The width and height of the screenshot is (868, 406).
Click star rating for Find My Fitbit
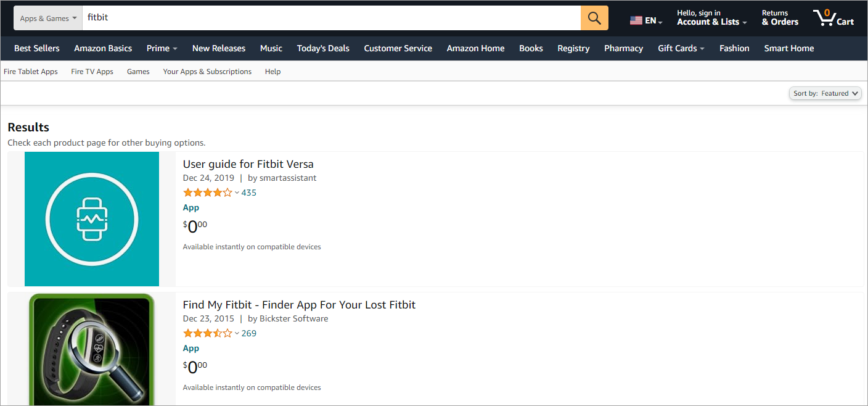click(207, 333)
